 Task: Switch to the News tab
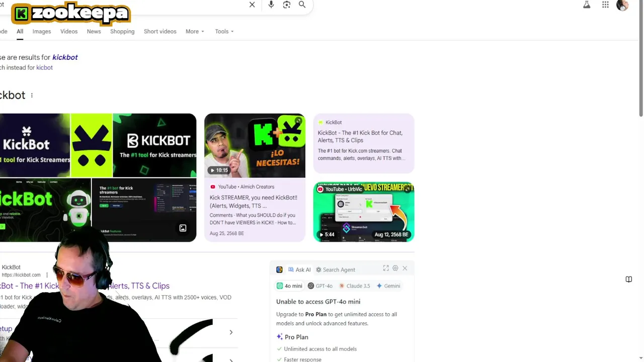94,31
